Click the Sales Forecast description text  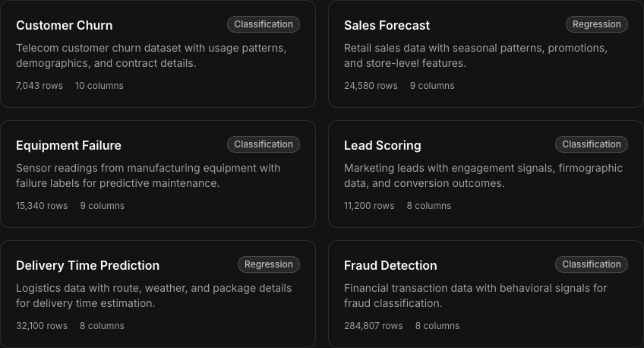coord(475,55)
